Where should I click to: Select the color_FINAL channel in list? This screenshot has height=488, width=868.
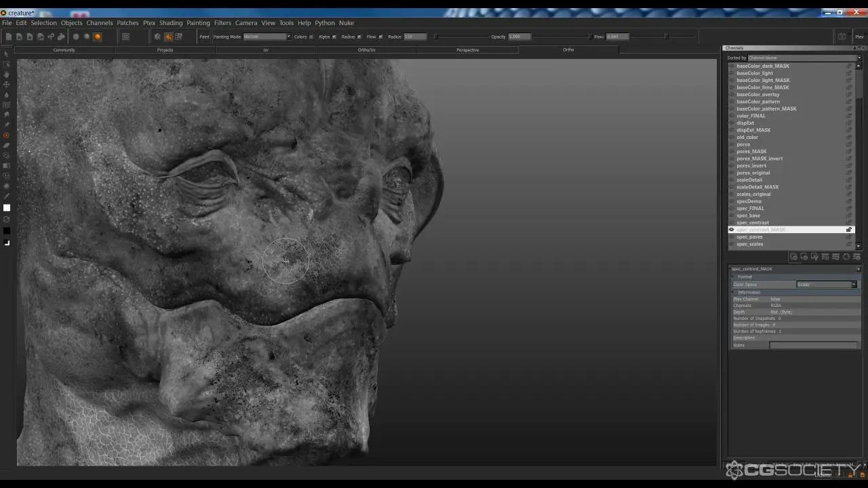[751, 116]
